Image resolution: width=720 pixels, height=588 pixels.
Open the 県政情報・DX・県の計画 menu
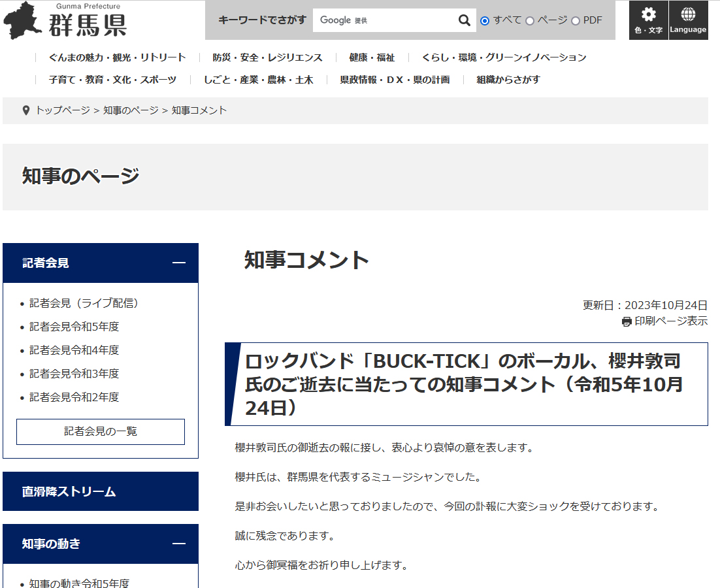click(395, 80)
